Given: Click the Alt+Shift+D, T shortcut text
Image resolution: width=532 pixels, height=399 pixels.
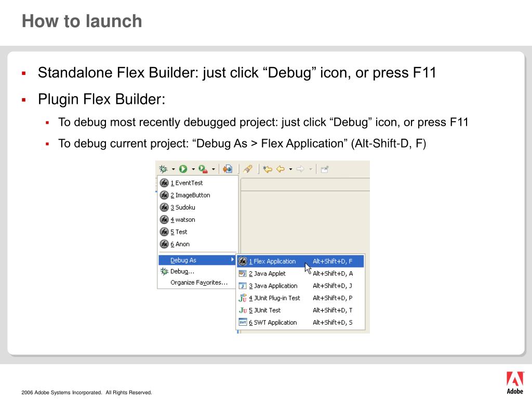Looking at the screenshot, I should coord(332,310).
